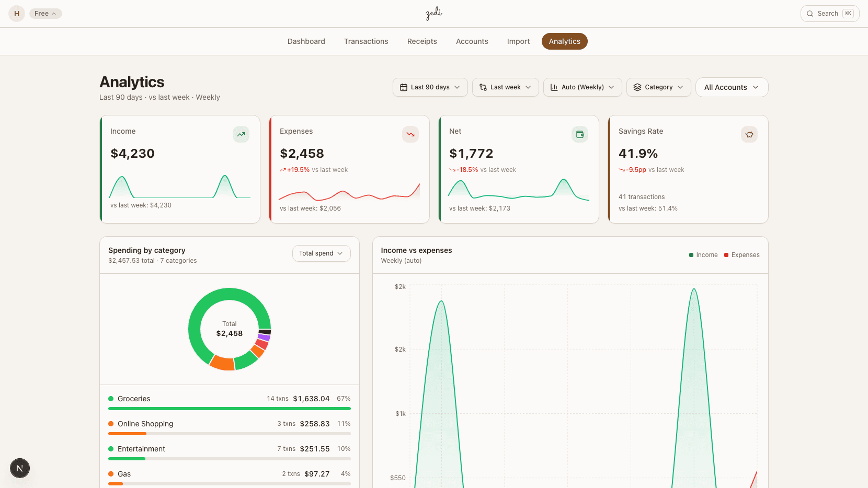Screen dimensions: 868x488
Task: Click the magnifier icon in Search
Action: (x=810, y=14)
